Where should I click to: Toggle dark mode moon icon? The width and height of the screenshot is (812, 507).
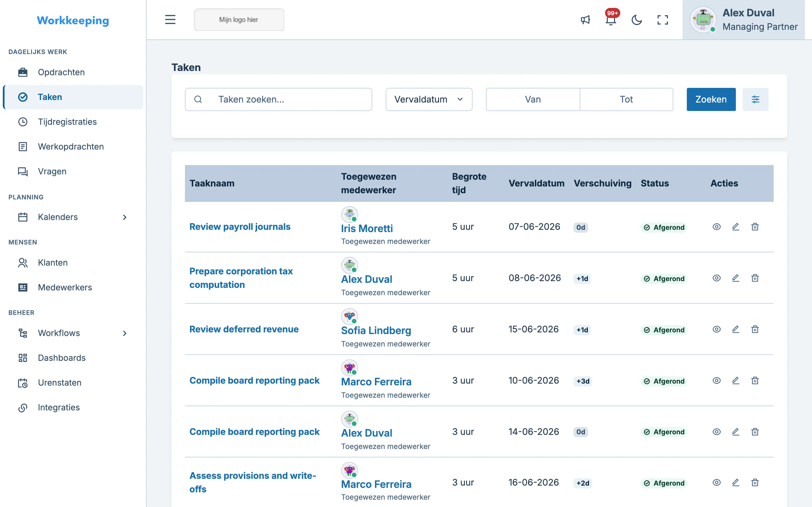(637, 20)
